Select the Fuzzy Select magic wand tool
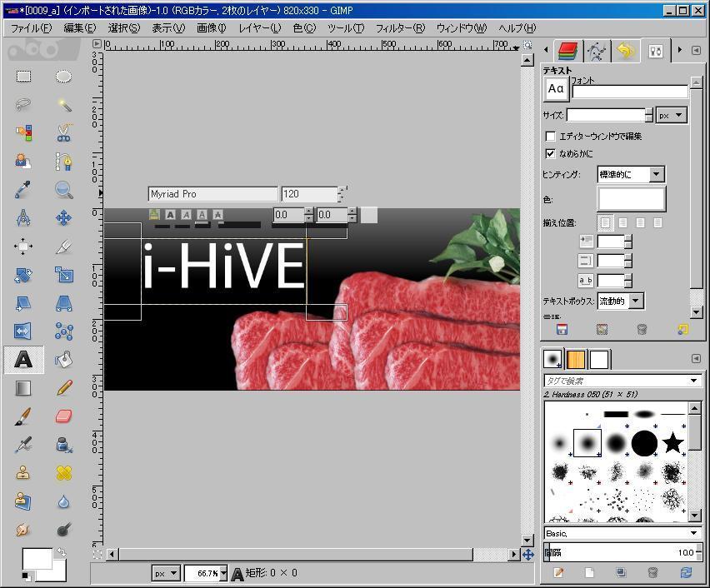Image resolution: width=710 pixels, height=588 pixels. 64,105
